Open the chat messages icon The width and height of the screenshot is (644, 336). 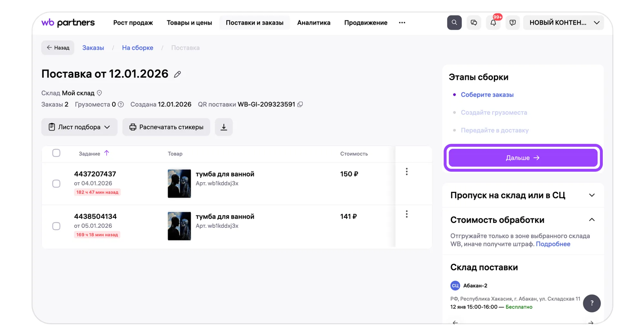pyautogui.click(x=474, y=23)
